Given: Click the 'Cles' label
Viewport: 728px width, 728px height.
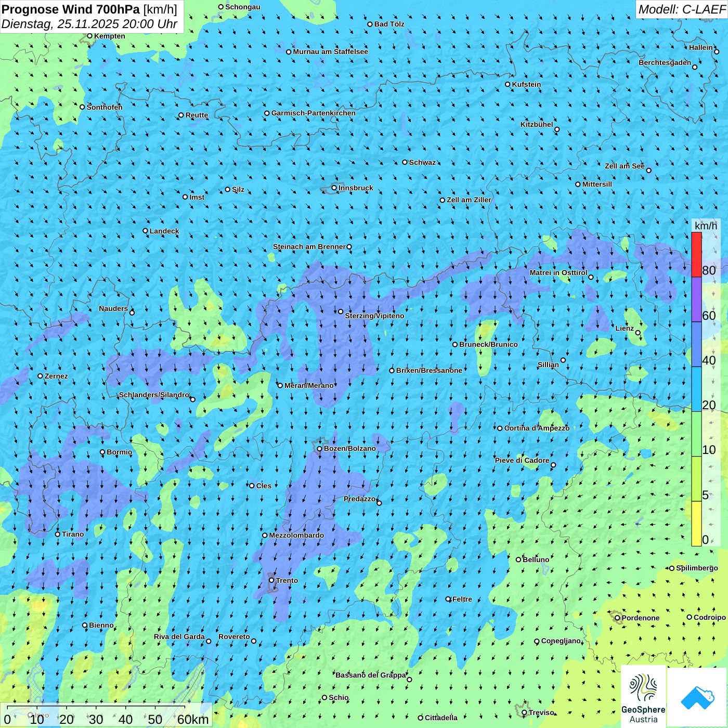Looking at the screenshot, I should (x=264, y=486).
